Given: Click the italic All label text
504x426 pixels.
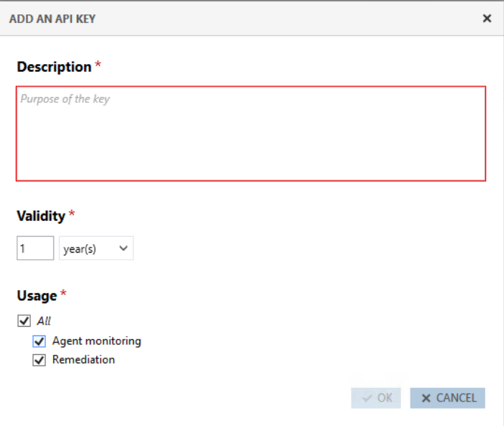Looking at the screenshot, I should pos(44,322).
